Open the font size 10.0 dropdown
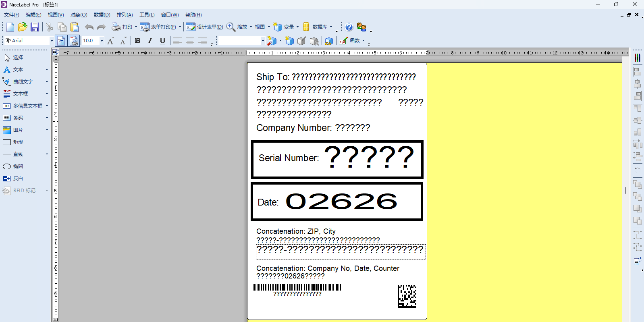644x322 pixels. point(102,41)
